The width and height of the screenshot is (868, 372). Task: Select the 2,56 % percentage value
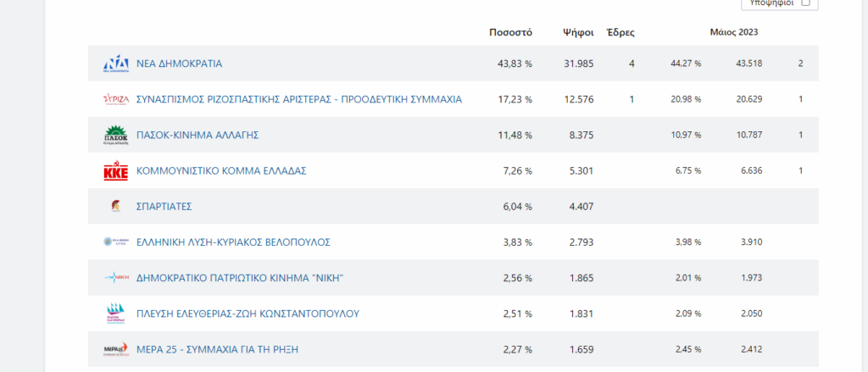(x=518, y=278)
